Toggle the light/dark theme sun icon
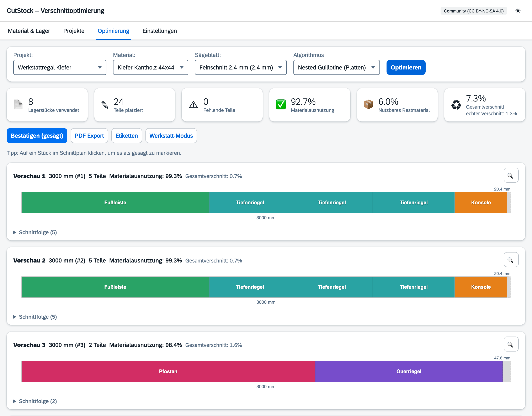The height and width of the screenshot is (416, 532). pos(518,11)
